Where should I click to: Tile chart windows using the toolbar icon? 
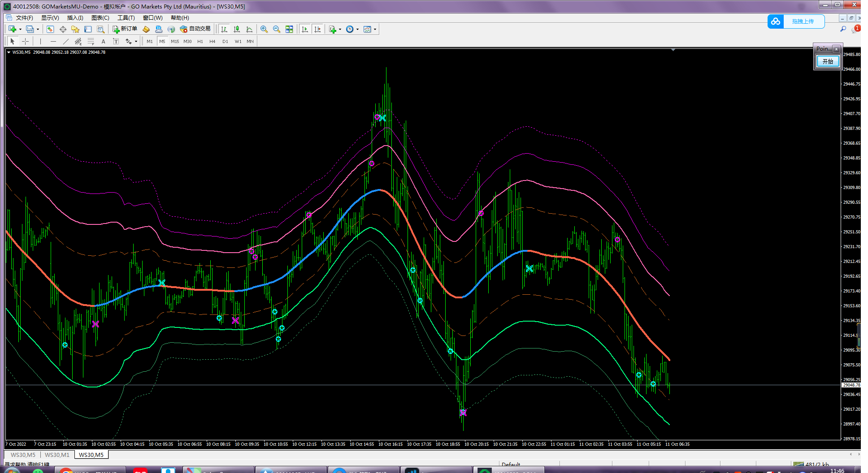[x=289, y=29]
